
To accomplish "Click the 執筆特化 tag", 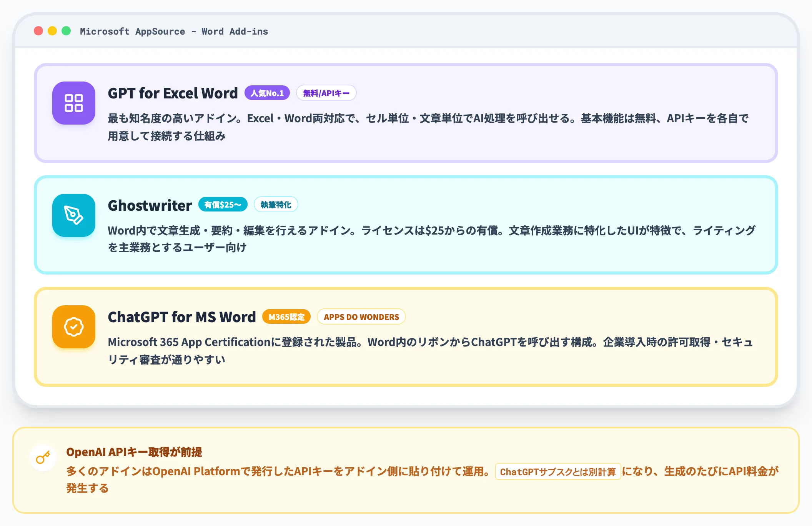I will (x=276, y=205).
